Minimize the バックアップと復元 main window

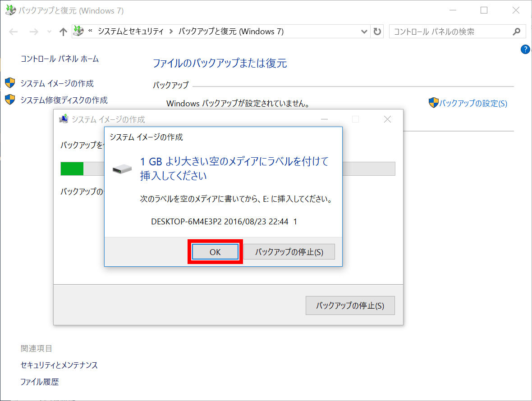[x=453, y=10]
